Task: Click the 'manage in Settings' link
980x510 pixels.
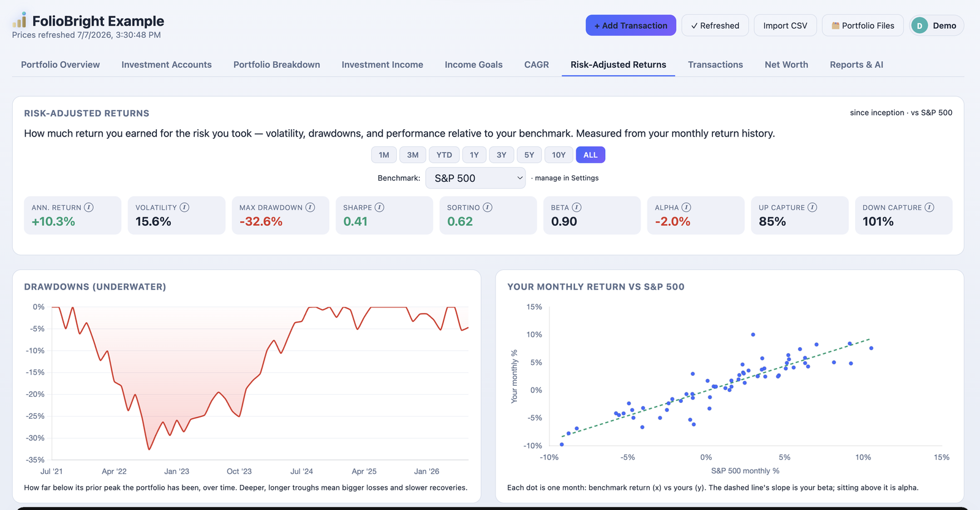Action: 567,178
